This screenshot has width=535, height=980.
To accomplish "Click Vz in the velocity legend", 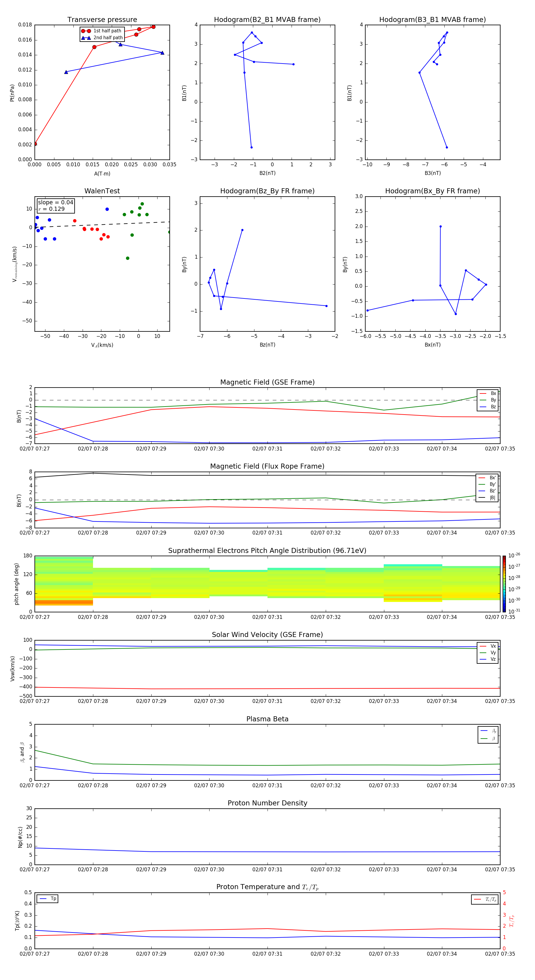I will click(x=488, y=659).
